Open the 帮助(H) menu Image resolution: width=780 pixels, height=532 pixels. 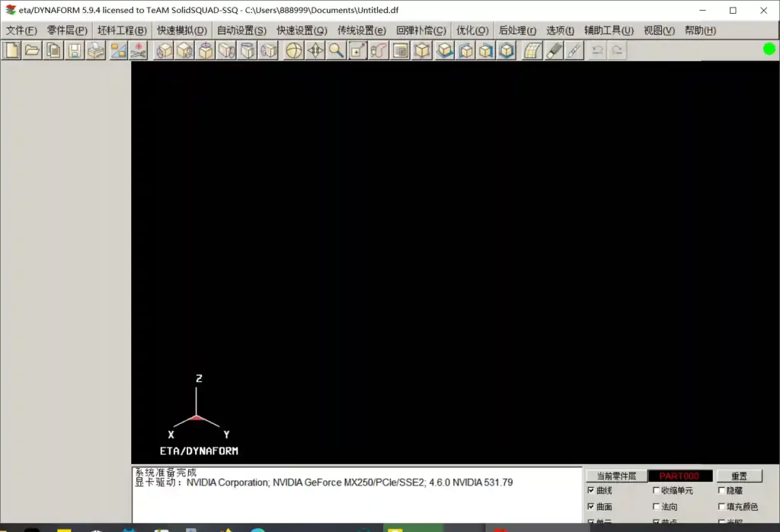click(x=700, y=30)
